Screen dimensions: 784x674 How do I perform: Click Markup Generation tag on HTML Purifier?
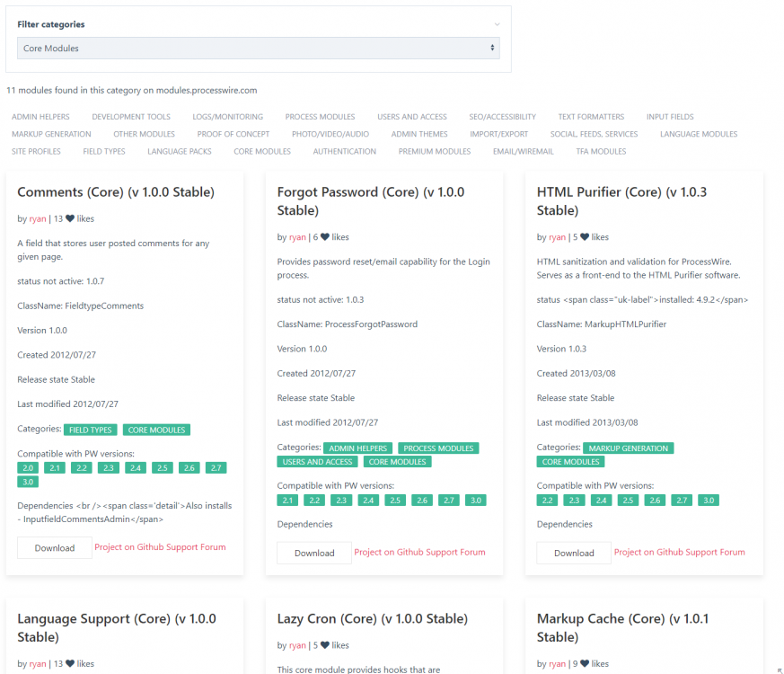(628, 448)
